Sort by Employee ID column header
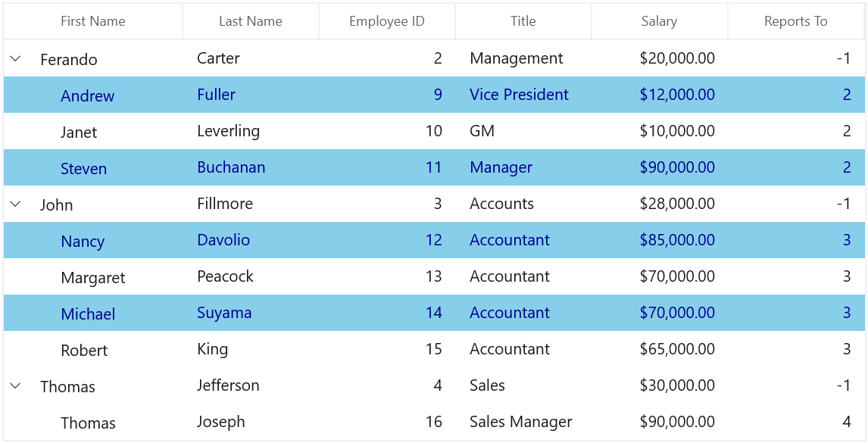The image size is (868, 443). pyautogui.click(x=387, y=21)
